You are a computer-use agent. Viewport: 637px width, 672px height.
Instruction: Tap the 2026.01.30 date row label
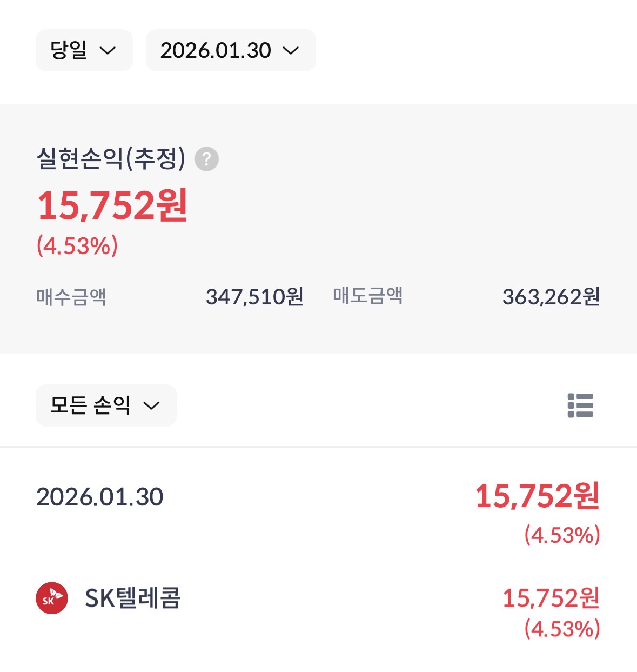pos(99,497)
